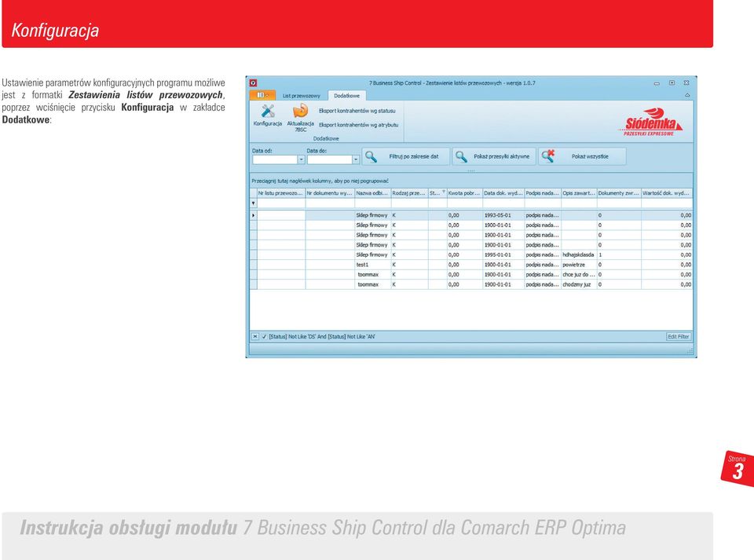Click the chodzmy juz description cell
The image size is (754, 560).
579,284
